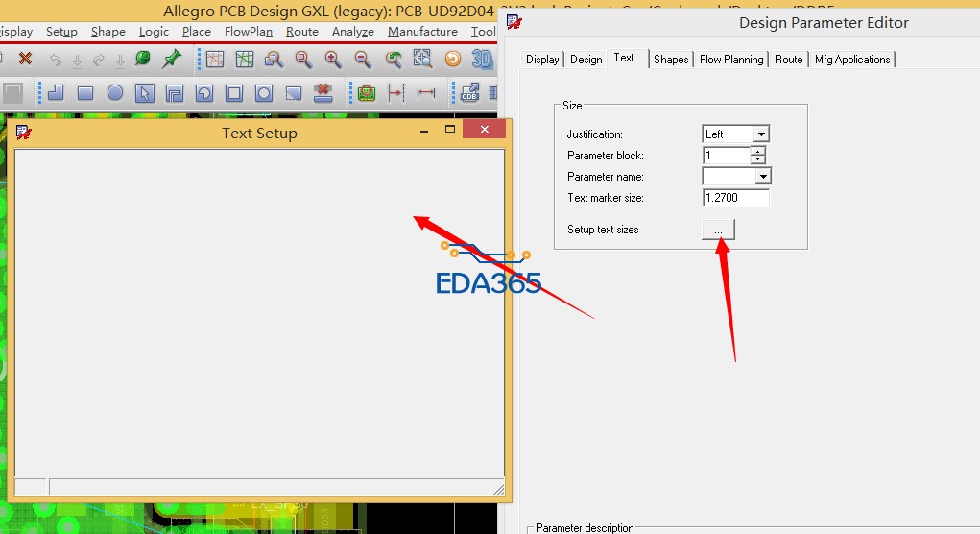Open the Route menu in Allegro
Viewport: 980px width, 534px height.
point(302,32)
